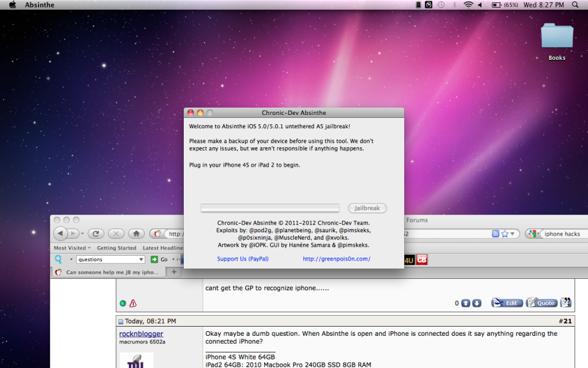Open Getting Started bookmark
Viewport: 588px width, 368px height.
117,248
